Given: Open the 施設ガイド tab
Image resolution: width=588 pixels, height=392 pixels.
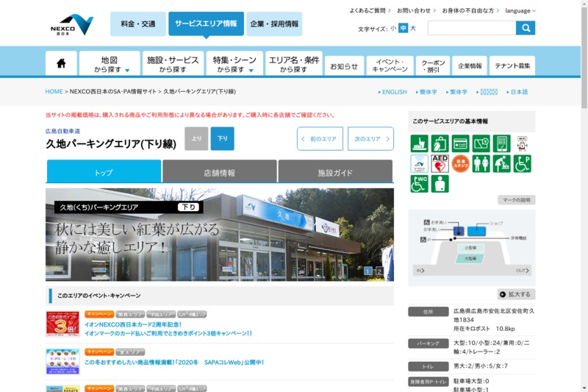Looking at the screenshot, I should [x=335, y=173].
